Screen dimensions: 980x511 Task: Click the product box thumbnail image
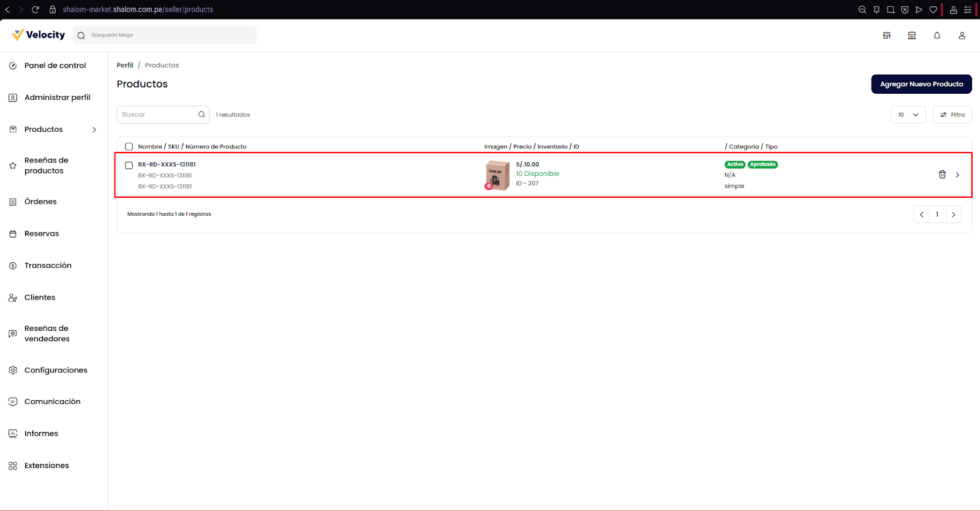coord(497,175)
